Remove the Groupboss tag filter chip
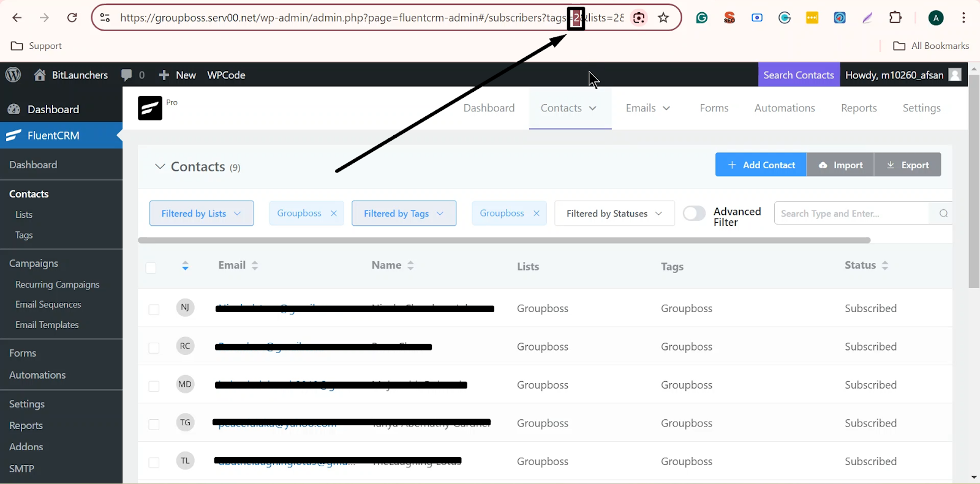The width and height of the screenshot is (980, 484). coord(537,214)
